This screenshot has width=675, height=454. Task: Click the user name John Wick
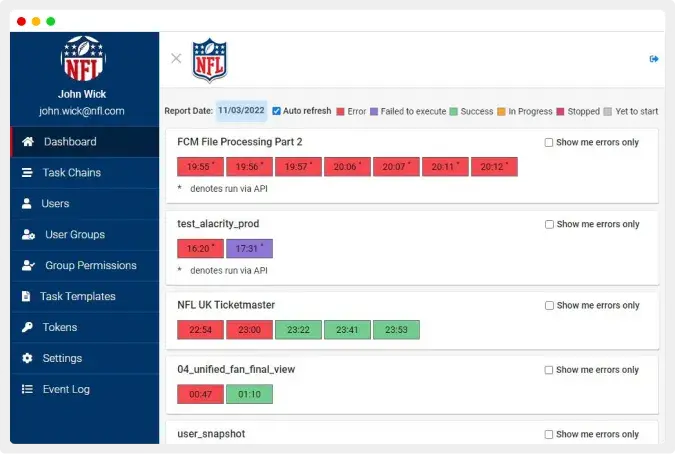tap(82, 94)
